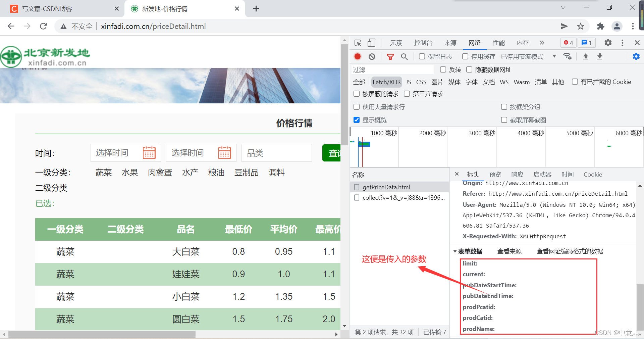Uncheck the 显示概览 option
This screenshot has width=644, height=339.
pos(357,120)
